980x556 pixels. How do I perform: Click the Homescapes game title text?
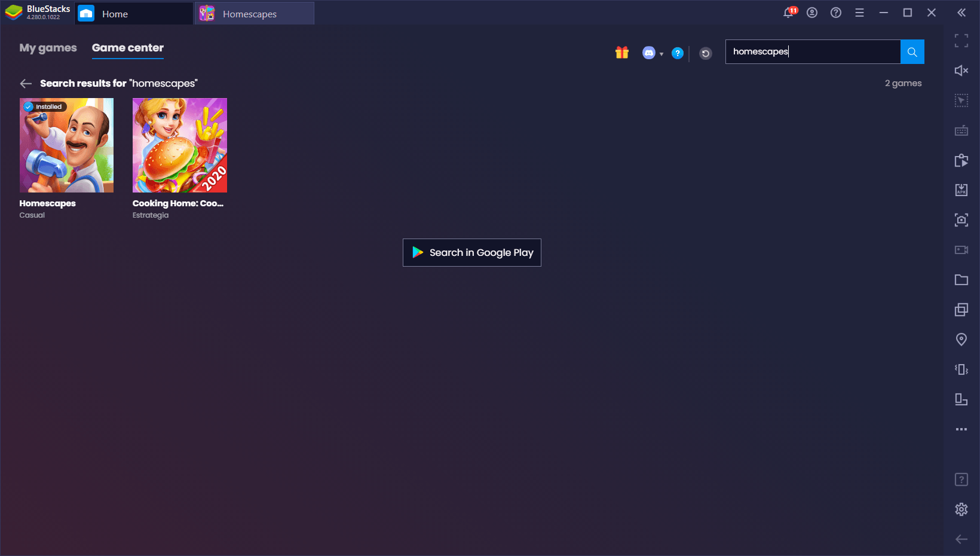coord(48,203)
